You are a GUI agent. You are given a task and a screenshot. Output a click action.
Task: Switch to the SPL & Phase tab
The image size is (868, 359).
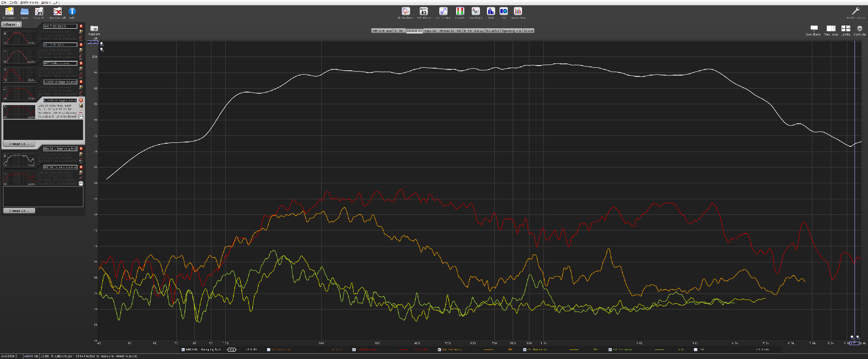[x=382, y=31]
